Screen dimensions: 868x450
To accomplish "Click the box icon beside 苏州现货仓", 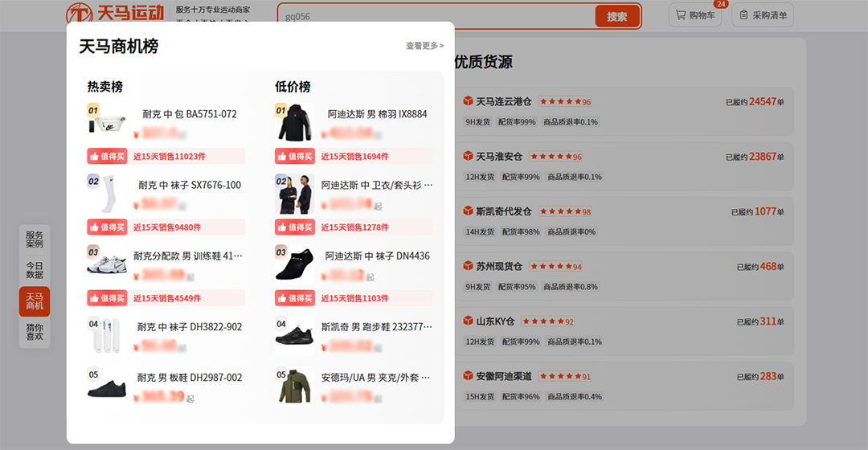I will pyautogui.click(x=469, y=266).
